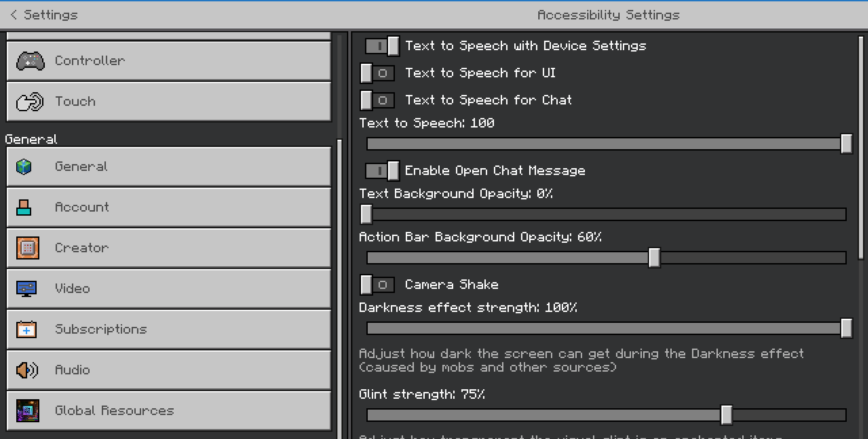Click the Action Bar Background Opacity slider handle
The width and height of the screenshot is (868, 439).
[x=654, y=258]
